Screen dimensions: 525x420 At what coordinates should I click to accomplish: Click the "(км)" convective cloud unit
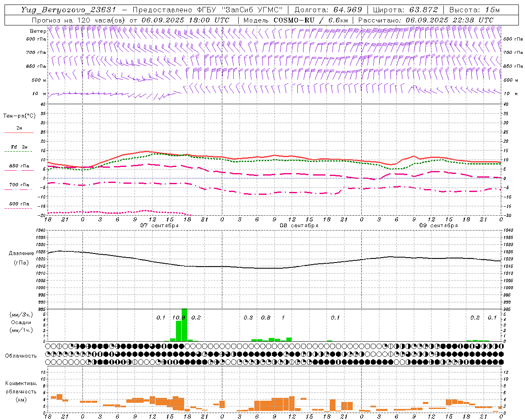(x=21, y=399)
